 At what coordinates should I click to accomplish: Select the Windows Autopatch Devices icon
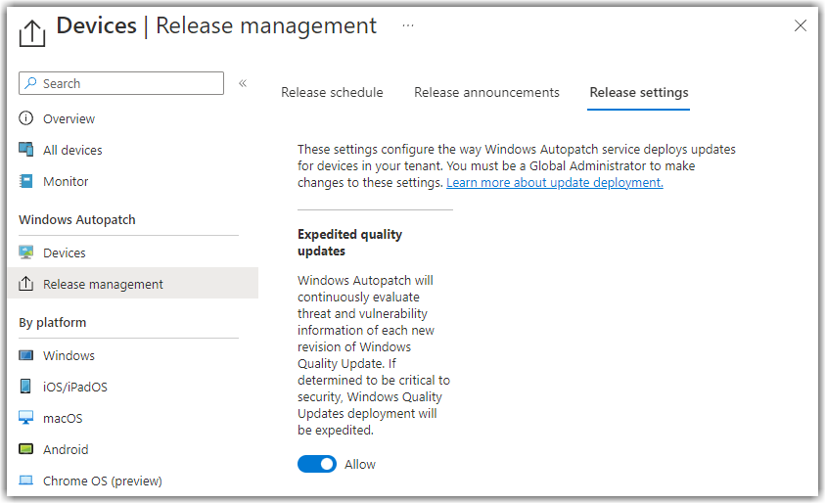pos(25,252)
